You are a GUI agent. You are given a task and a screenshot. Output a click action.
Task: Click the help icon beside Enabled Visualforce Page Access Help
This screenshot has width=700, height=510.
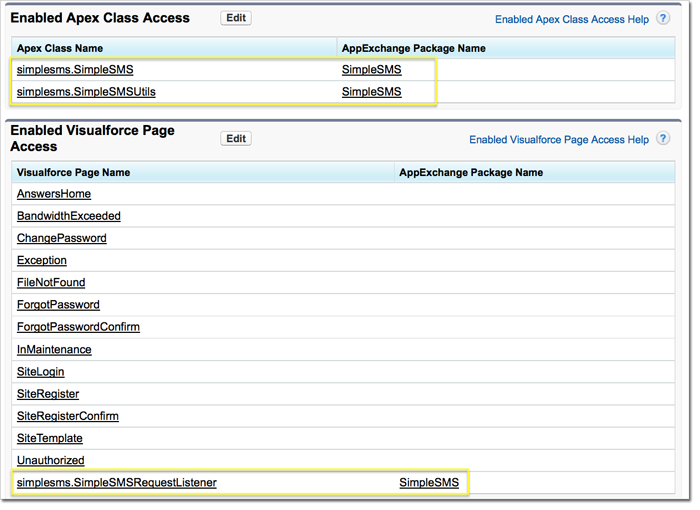[663, 139]
